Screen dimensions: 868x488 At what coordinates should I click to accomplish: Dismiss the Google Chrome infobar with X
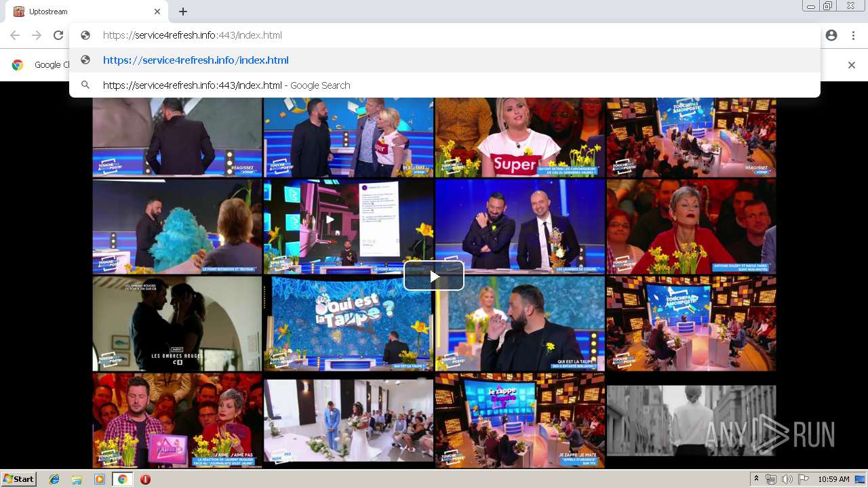click(x=852, y=65)
